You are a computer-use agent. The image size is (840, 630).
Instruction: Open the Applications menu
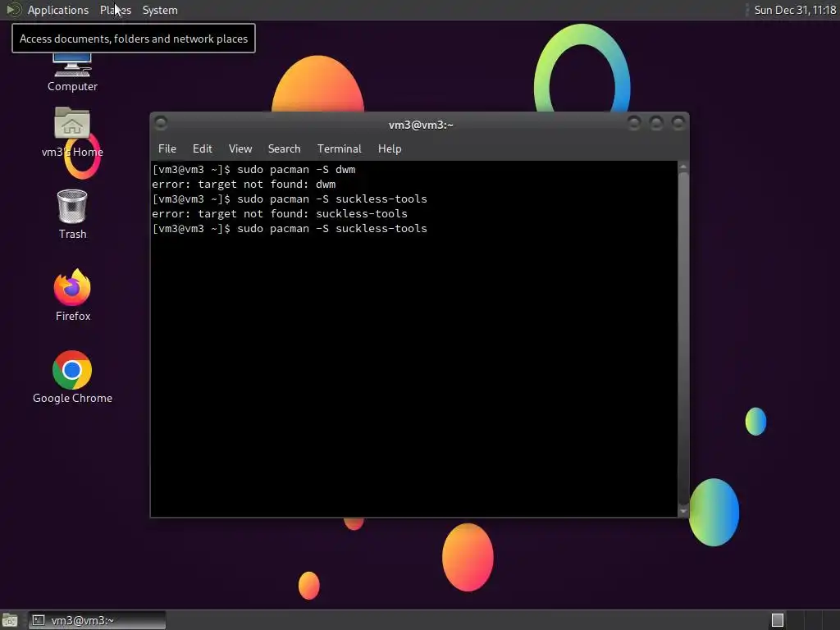click(58, 10)
